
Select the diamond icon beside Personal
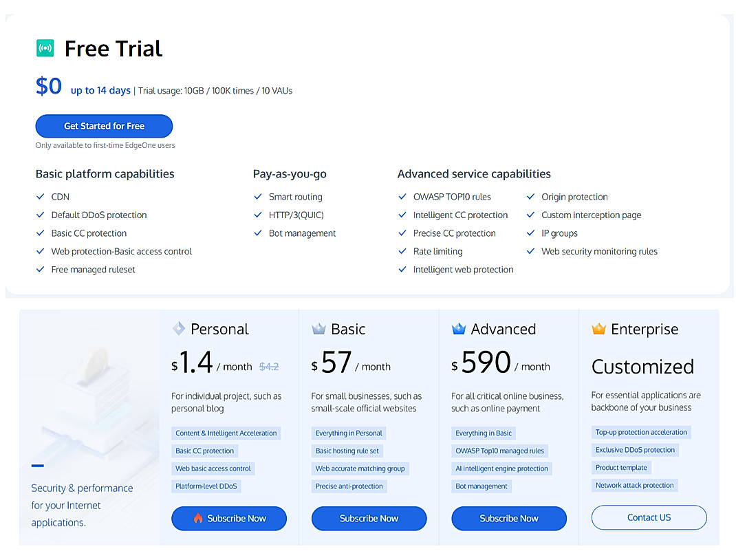coord(179,329)
